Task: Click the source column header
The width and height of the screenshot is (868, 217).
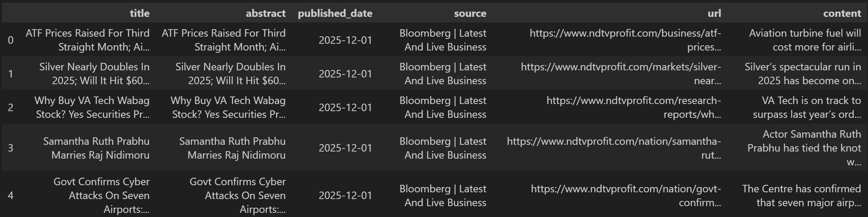Action: tap(470, 13)
